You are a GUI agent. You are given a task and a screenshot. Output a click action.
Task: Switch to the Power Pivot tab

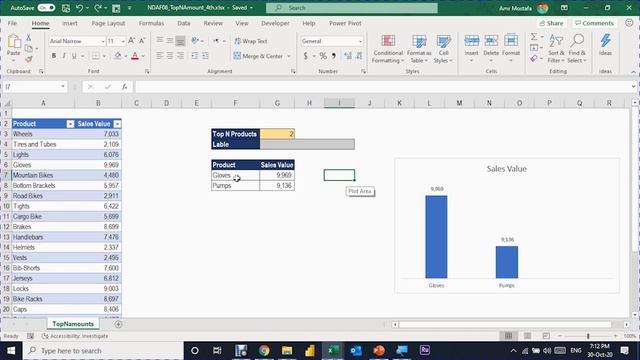[345, 23]
